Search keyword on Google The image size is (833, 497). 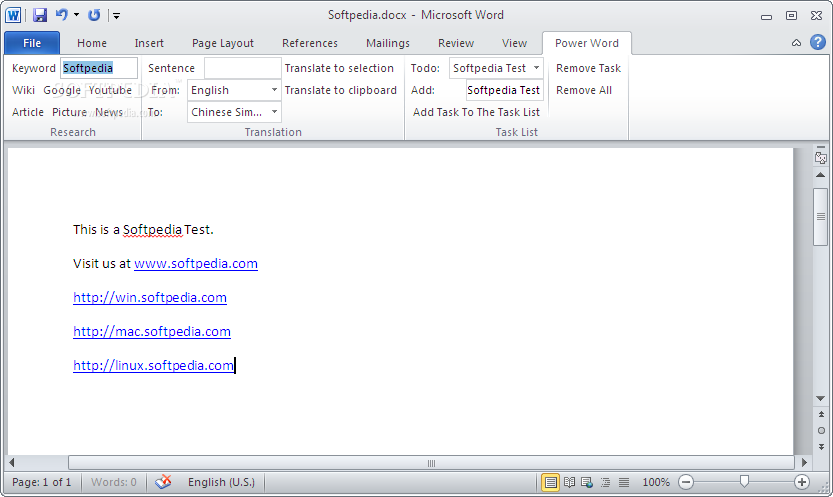pos(62,90)
